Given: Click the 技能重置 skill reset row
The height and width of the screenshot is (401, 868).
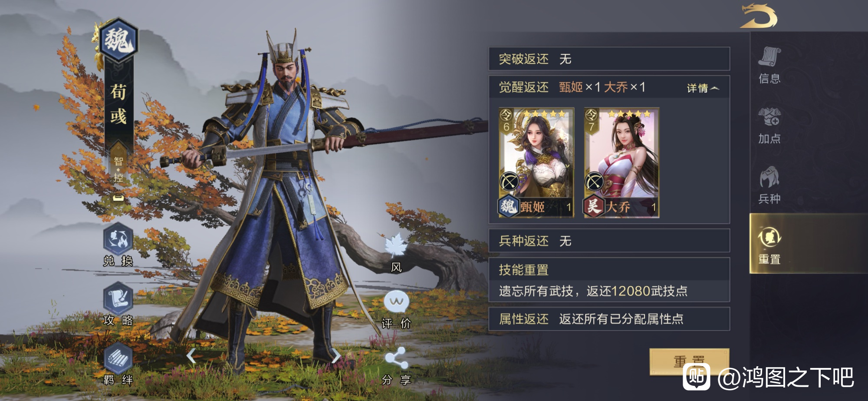Looking at the screenshot, I should click(x=609, y=280).
